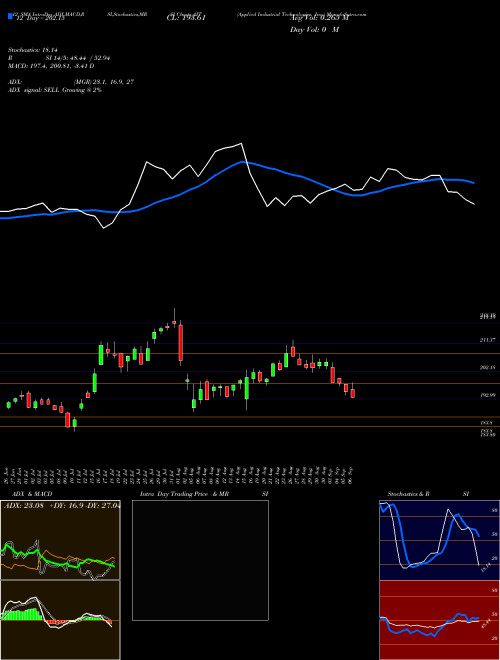Screen dimensions: 500x660
Task: Click the 'SI 14/3: 48.44 / 52.94' value
Action: tap(78, 58)
